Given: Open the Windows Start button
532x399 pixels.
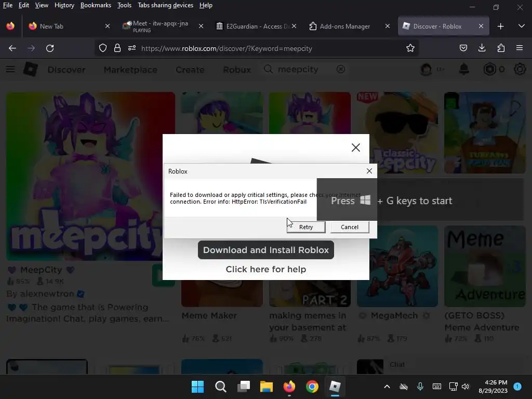Looking at the screenshot, I should click(x=198, y=387).
